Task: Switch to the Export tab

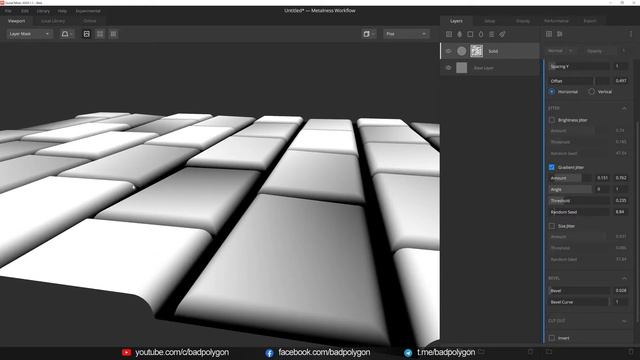Action: coord(590,21)
